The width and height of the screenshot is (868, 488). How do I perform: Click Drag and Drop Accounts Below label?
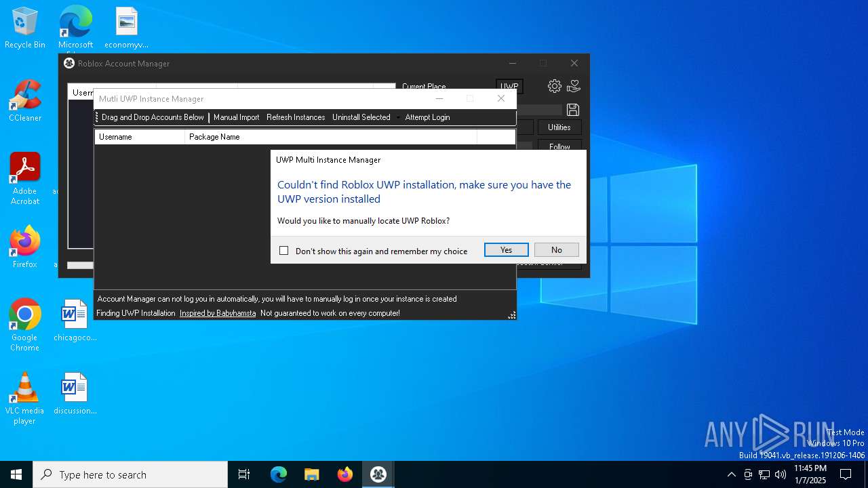click(x=153, y=117)
